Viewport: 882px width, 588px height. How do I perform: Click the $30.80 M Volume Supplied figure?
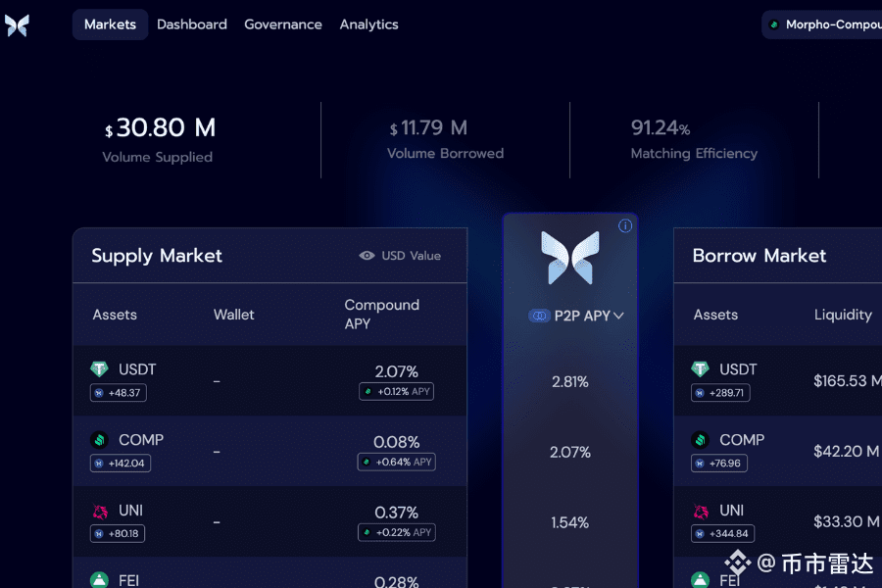160,127
